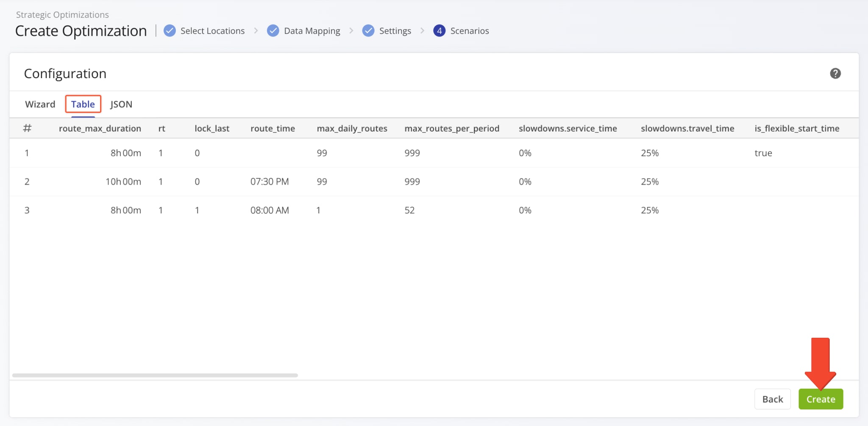The width and height of the screenshot is (868, 426).
Task: Switch to the Wizard tab
Action: (40, 104)
